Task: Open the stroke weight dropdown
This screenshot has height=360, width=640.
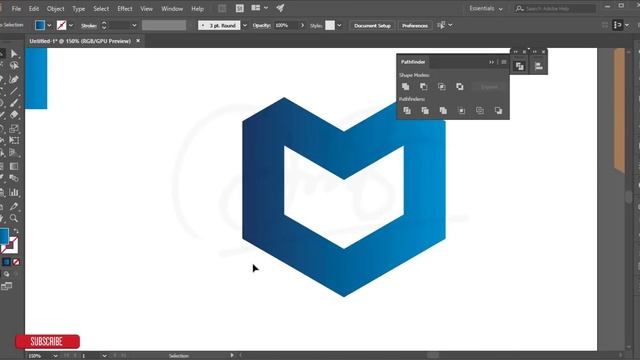Action: (134, 26)
